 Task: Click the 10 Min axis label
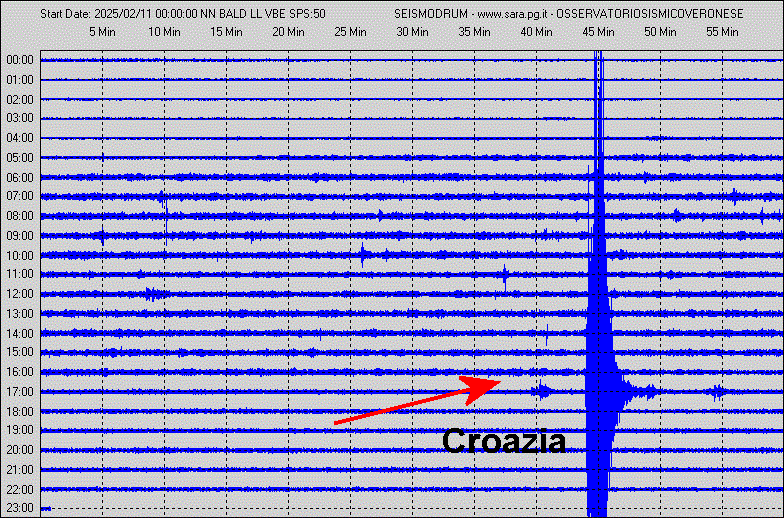[x=164, y=32]
